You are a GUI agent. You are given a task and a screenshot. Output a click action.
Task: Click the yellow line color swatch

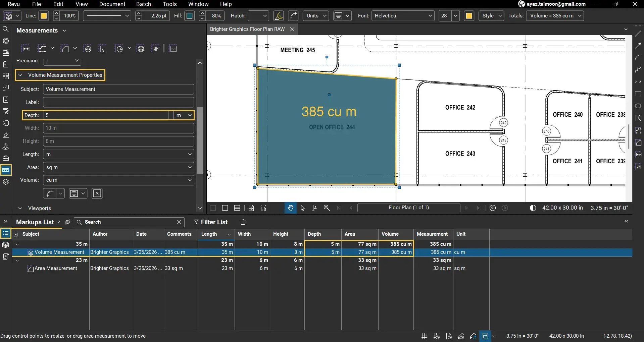click(x=44, y=16)
